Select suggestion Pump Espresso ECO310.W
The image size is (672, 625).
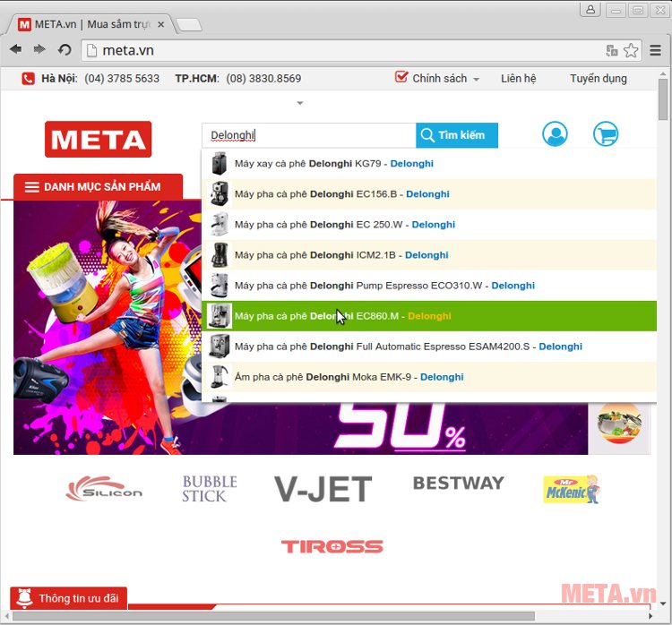pyautogui.click(x=429, y=286)
